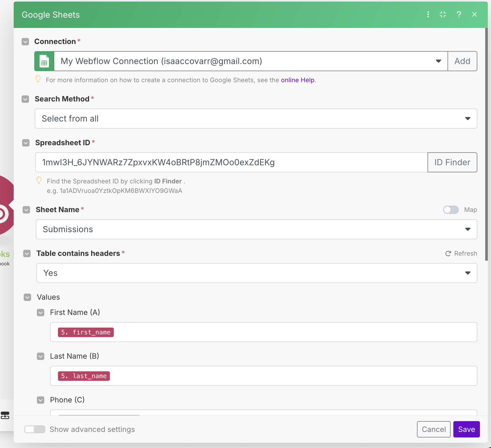Enable Show advanced settings toggle
Image resolution: width=491 pixels, height=448 pixels.
(35, 429)
